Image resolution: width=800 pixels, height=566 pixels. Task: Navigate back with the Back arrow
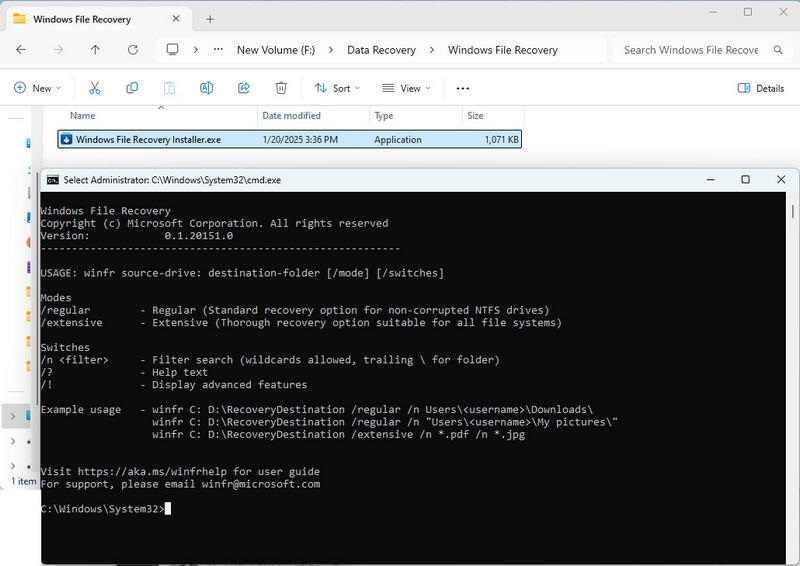[21, 50]
